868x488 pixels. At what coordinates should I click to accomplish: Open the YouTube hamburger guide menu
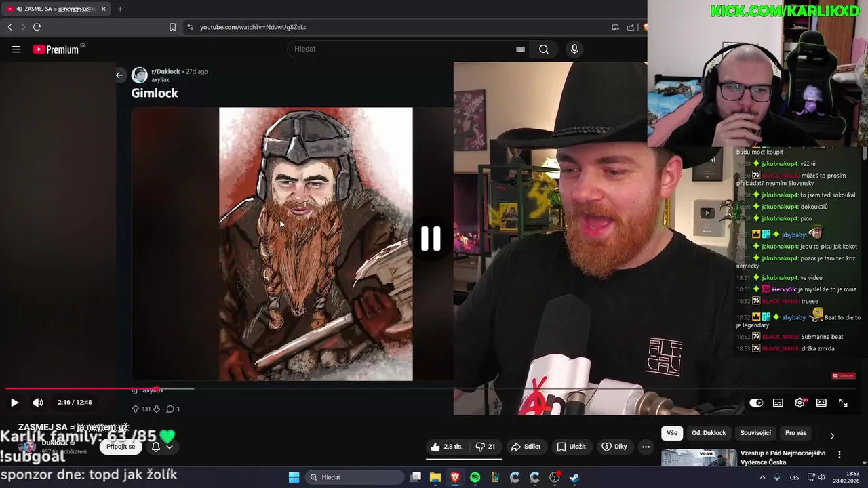[x=16, y=49]
